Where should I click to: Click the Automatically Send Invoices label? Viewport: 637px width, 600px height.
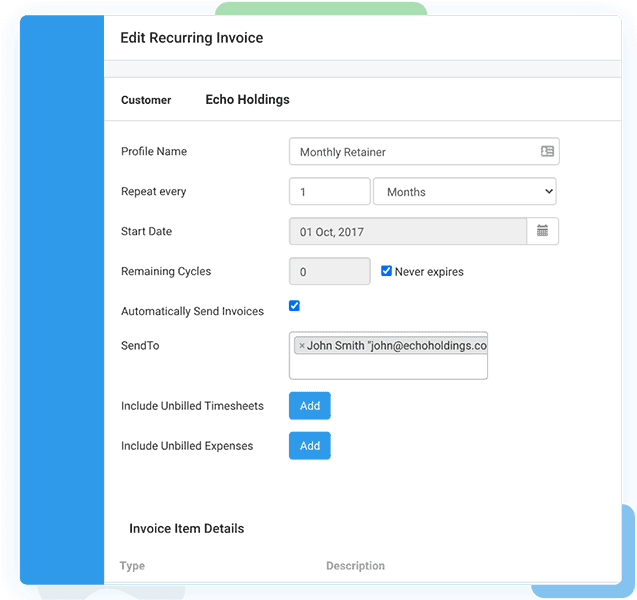click(x=192, y=312)
